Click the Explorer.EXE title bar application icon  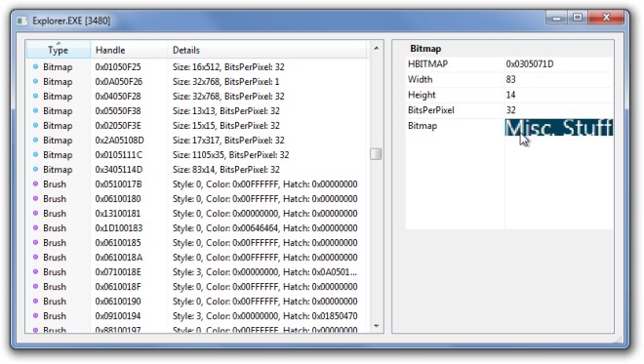pos(22,20)
